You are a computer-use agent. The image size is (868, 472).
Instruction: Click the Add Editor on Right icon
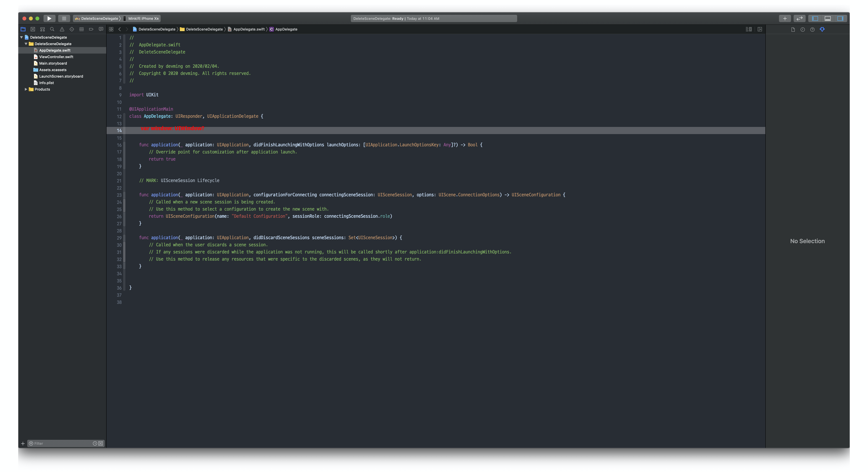click(x=760, y=29)
